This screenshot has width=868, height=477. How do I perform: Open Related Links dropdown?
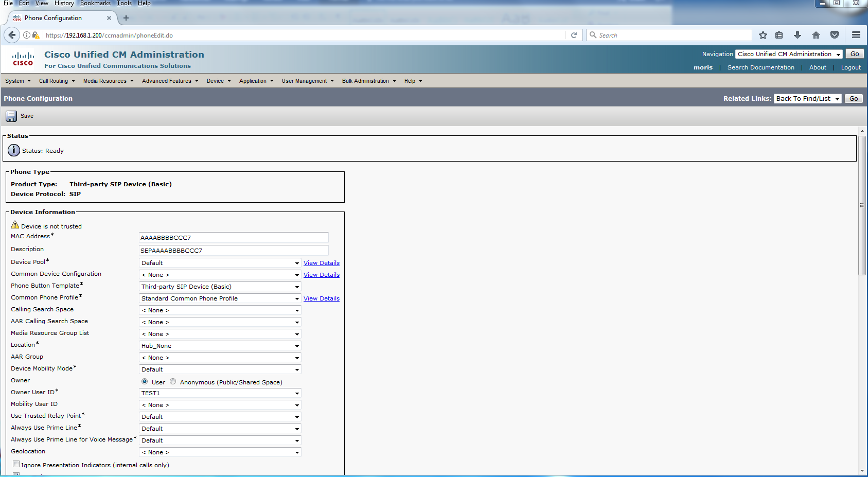(807, 99)
